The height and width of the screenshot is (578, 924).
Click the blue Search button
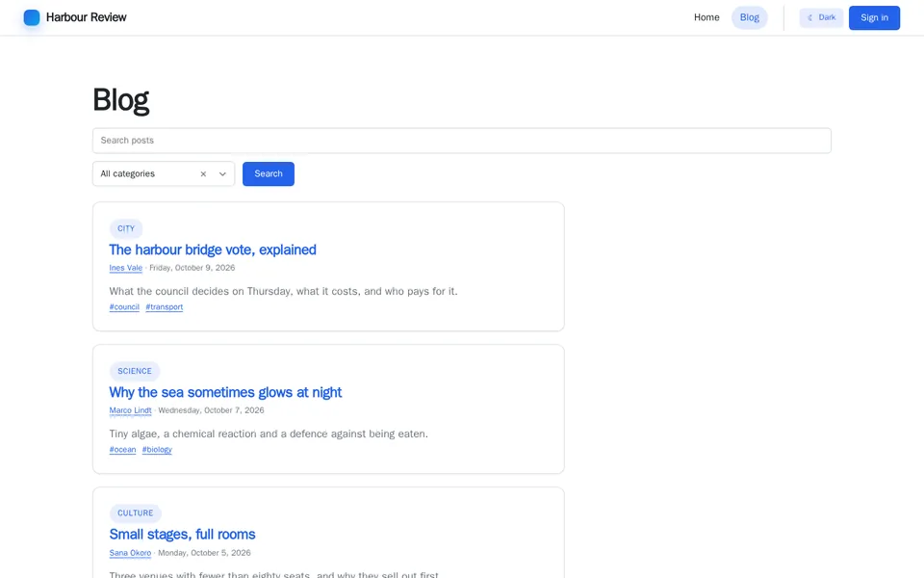point(269,174)
